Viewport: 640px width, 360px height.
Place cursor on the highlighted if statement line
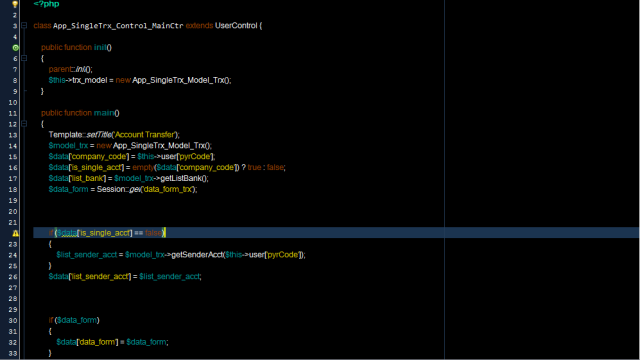pyautogui.click(x=336, y=233)
